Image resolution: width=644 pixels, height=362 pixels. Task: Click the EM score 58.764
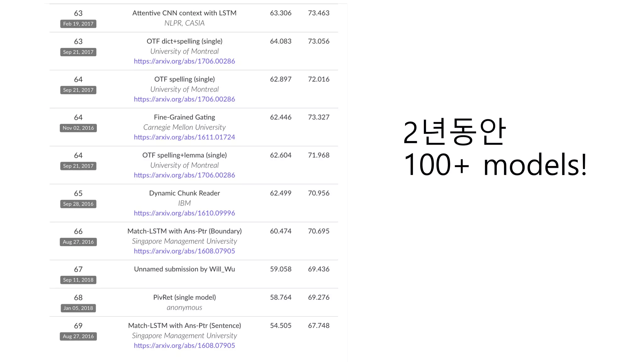[280, 298]
